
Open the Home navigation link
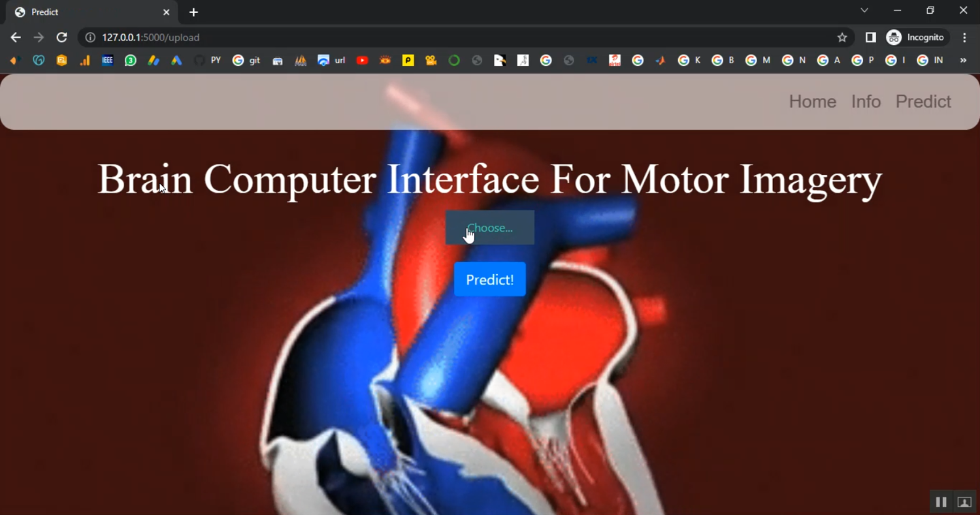click(x=812, y=102)
